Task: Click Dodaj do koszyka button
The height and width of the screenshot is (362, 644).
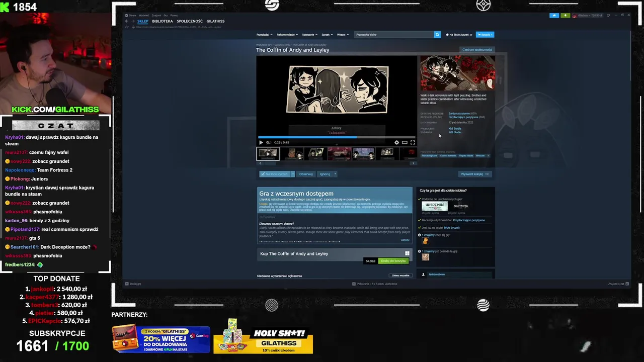Action: (393, 261)
